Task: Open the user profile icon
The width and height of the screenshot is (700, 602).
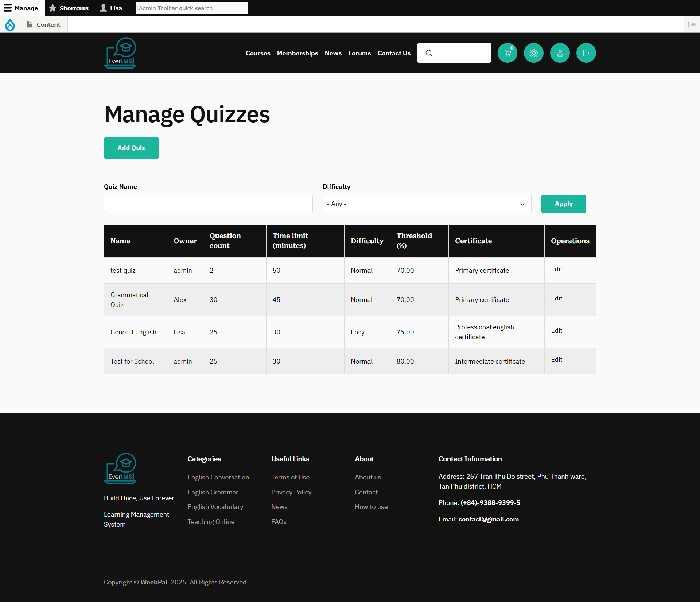Action: pyautogui.click(x=560, y=53)
